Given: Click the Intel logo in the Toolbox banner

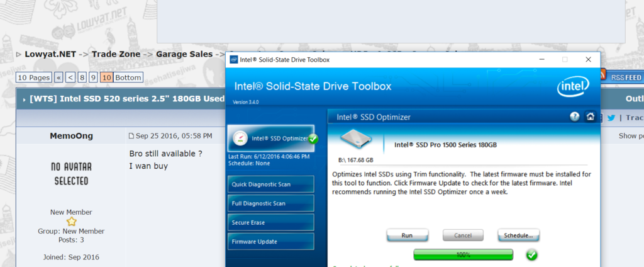Looking at the screenshot, I should [572, 88].
